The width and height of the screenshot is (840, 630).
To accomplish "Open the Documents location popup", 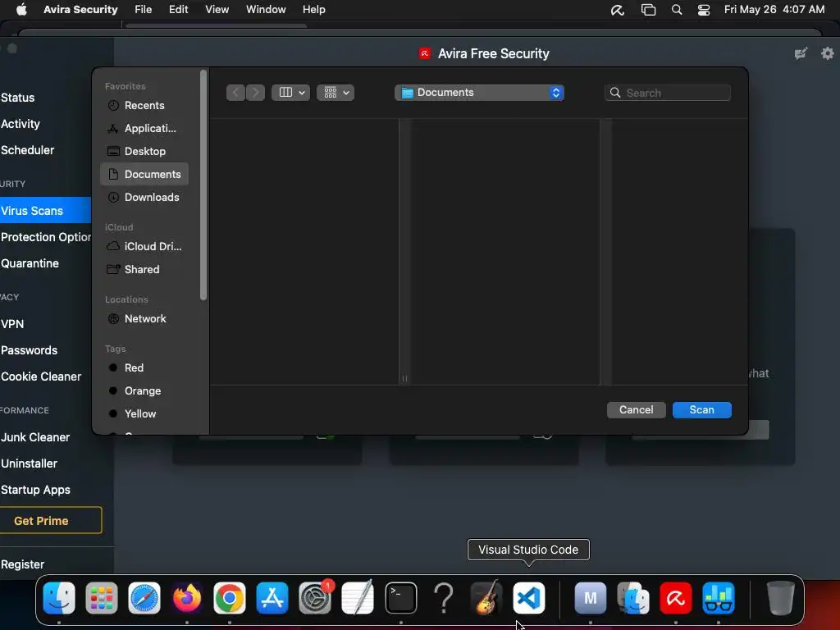I will pyautogui.click(x=479, y=93).
